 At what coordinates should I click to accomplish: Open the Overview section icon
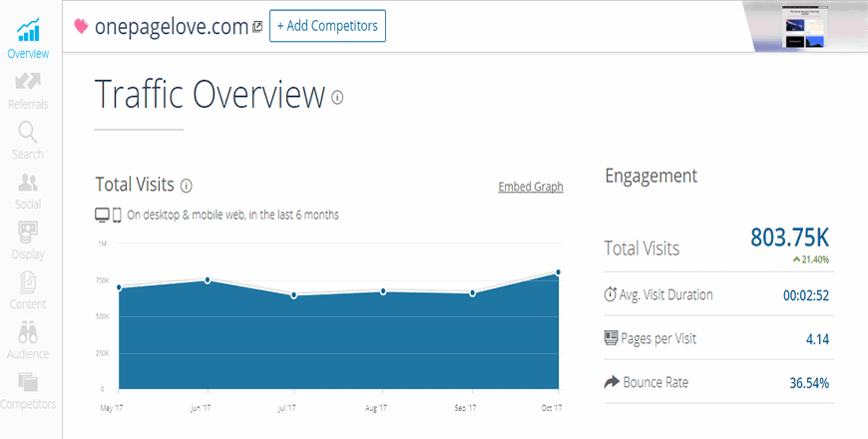click(28, 30)
